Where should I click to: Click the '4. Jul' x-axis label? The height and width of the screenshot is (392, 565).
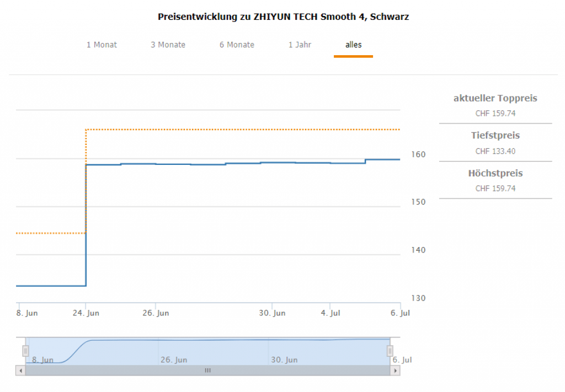click(330, 313)
